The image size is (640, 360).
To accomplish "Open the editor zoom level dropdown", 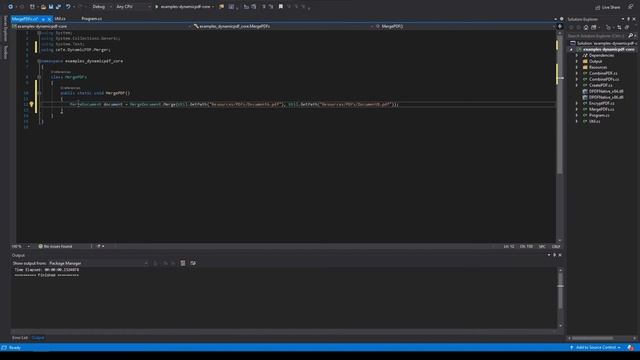I will coord(20,247).
